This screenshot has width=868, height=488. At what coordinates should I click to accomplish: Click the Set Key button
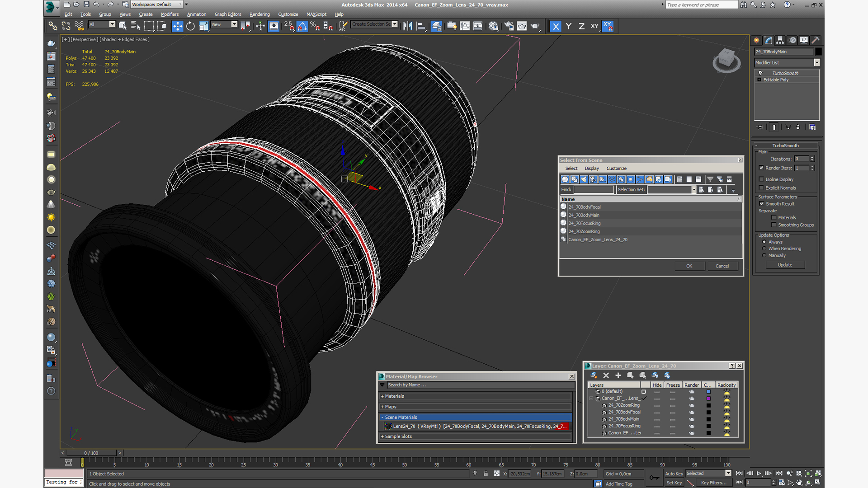coord(674,483)
